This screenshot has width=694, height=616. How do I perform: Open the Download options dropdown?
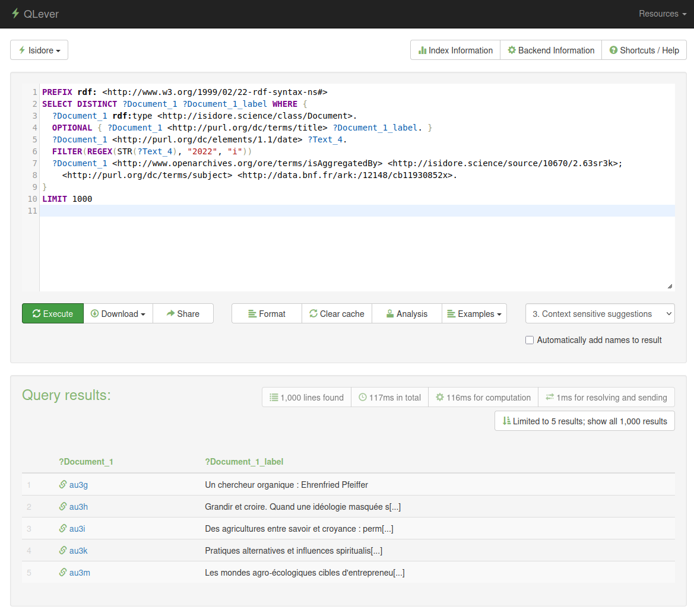118,314
